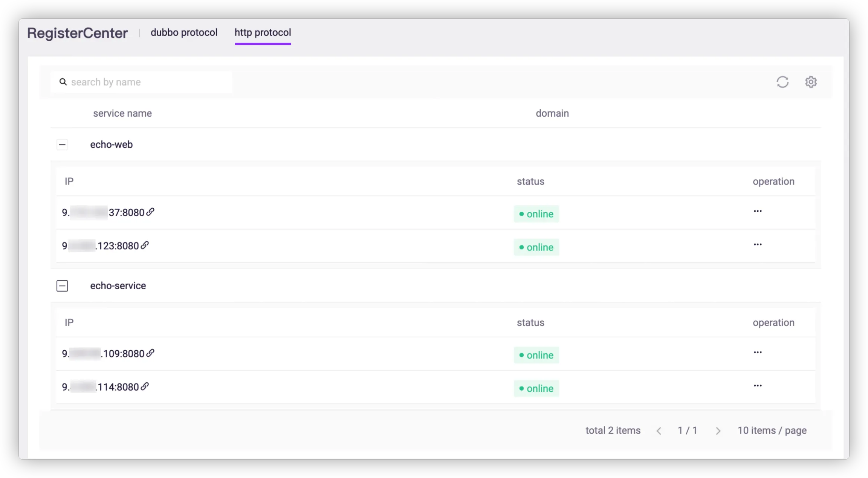Go to next page arrow
This screenshot has height=478, width=868.
tap(718, 431)
